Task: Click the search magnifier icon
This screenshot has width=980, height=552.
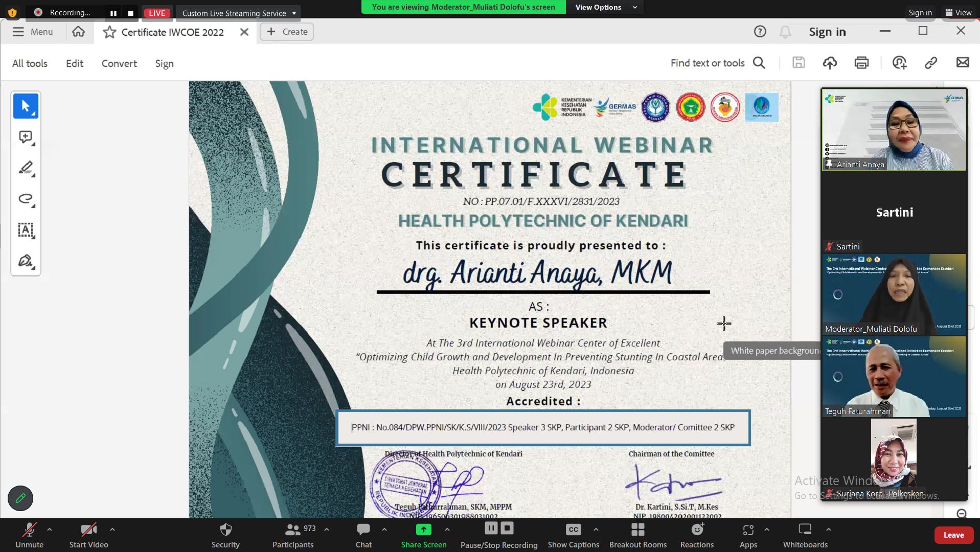Action: (759, 63)
